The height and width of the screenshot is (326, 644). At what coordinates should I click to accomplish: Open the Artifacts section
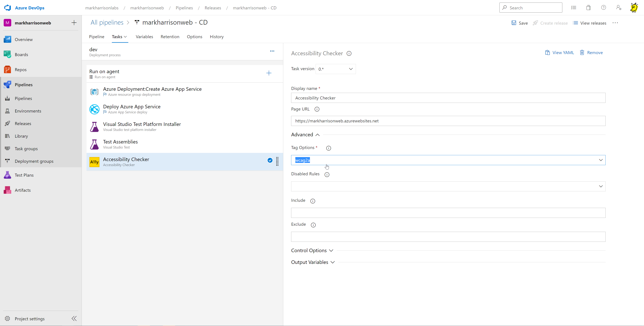click(22, 190)
